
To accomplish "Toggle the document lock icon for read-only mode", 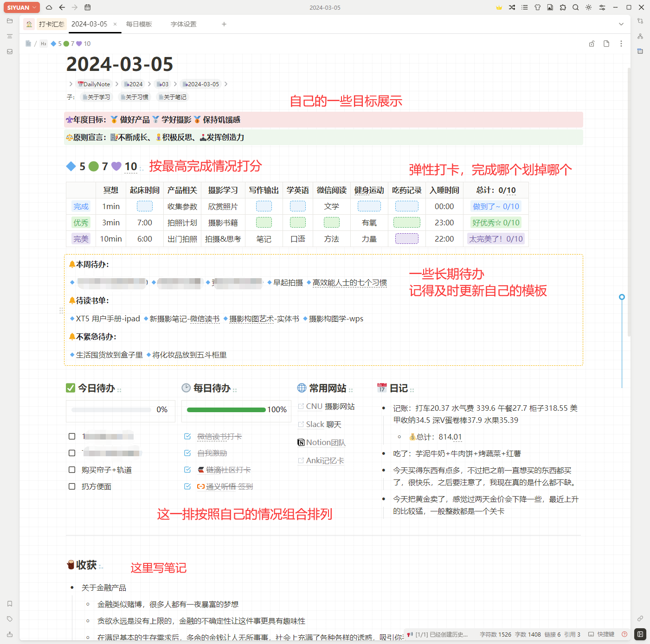I will click(592, 44).
